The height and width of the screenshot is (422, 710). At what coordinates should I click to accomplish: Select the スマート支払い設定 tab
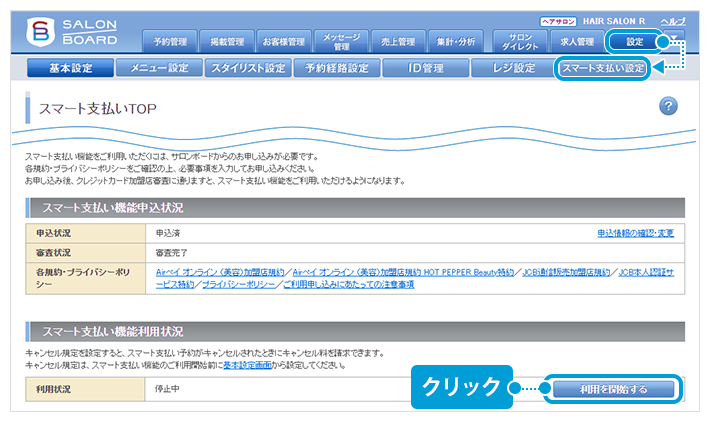click(602, 68)
